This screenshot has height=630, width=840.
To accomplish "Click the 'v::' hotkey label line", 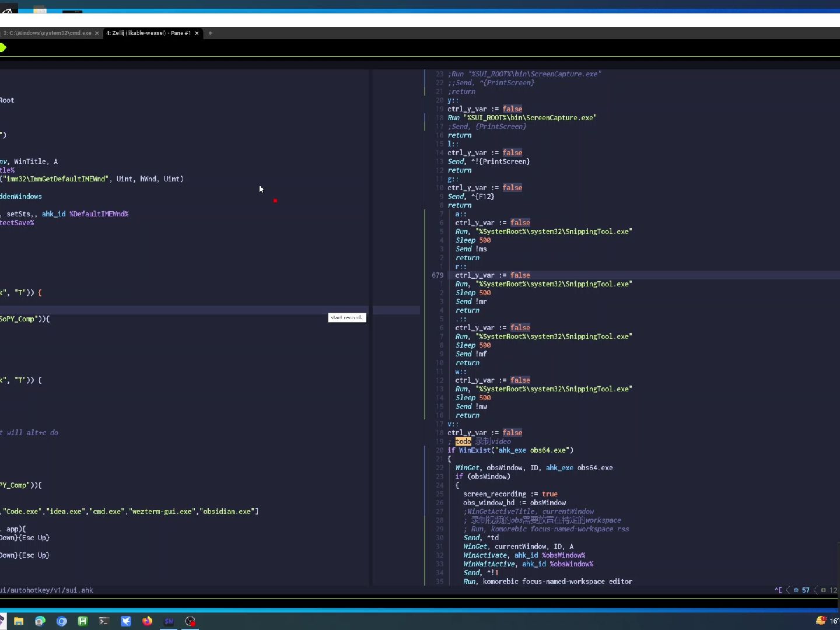I will tap(453, 424).
